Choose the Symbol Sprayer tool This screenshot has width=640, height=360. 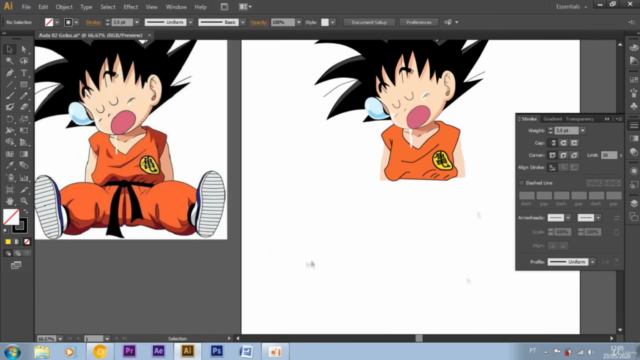pyautogui.click(x=10, y=178)
